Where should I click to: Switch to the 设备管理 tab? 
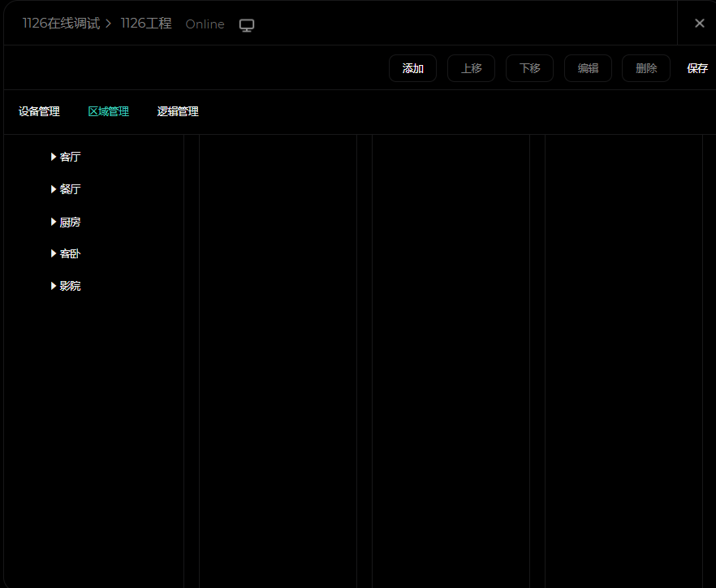coord(39,112)
